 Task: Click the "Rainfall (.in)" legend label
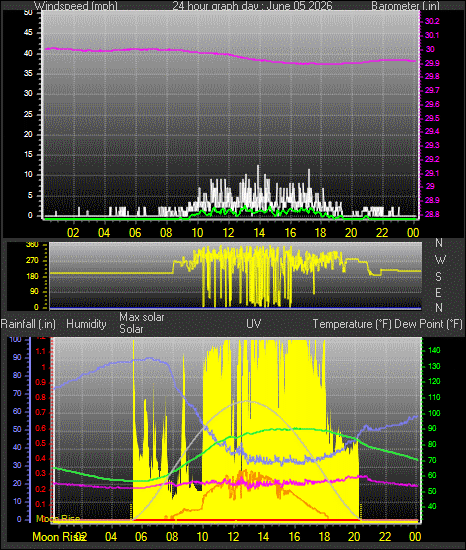point(28,324)
